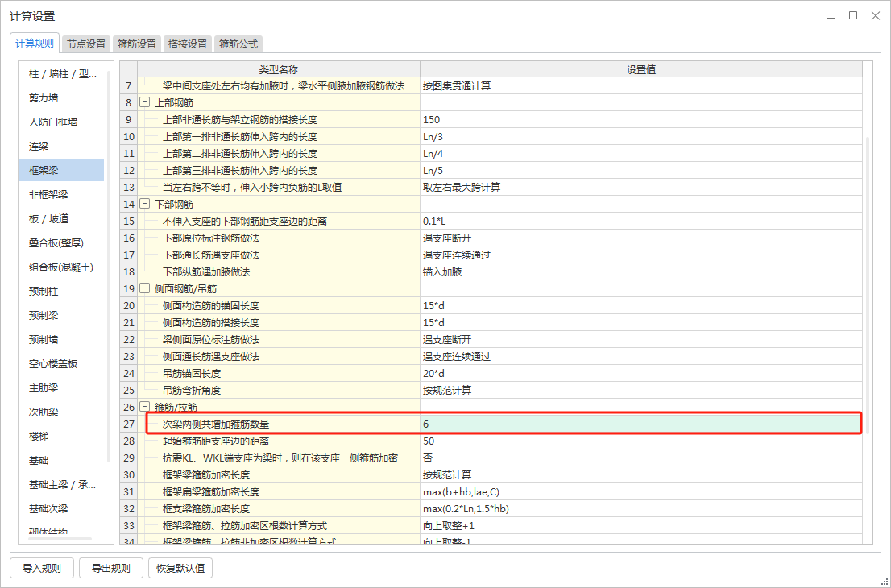This screenshot has width=891, height=588.
Task: Click 15*d value for 侧面构造筋的锚固长度
Action: pyautogui.click(x=640, y=305)
